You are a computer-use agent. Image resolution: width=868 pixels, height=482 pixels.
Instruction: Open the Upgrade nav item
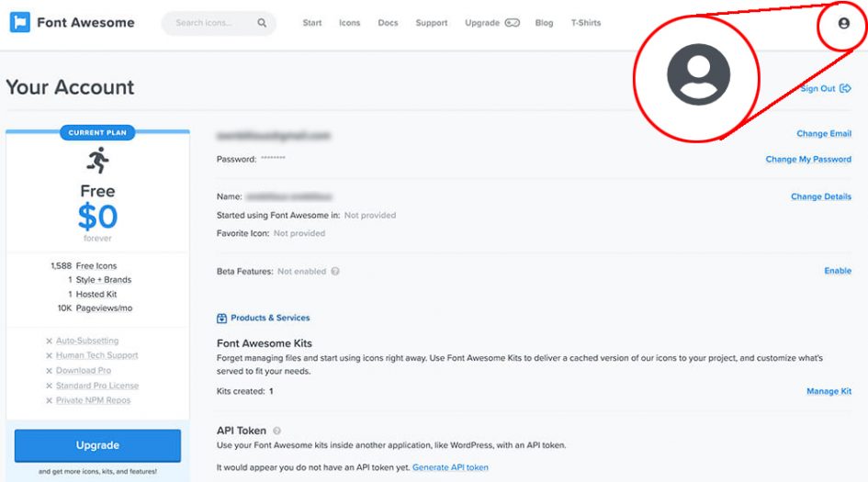pos(482,23)
